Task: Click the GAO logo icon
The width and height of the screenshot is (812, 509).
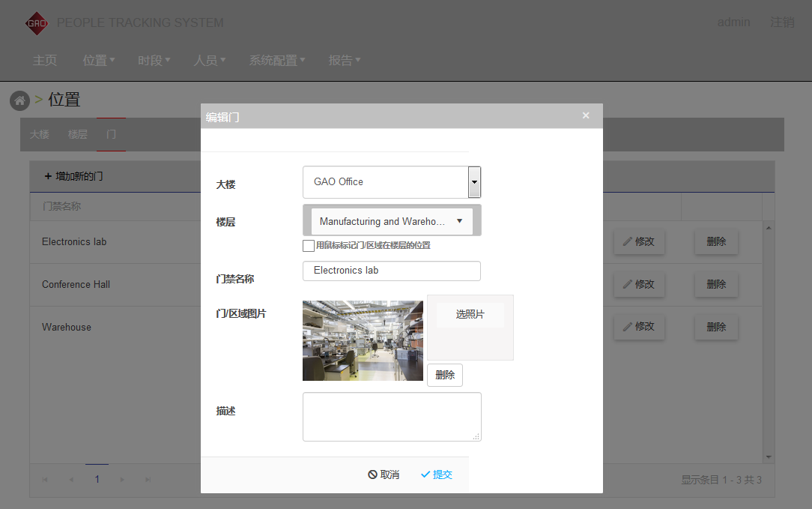Action: coord(36,23)
